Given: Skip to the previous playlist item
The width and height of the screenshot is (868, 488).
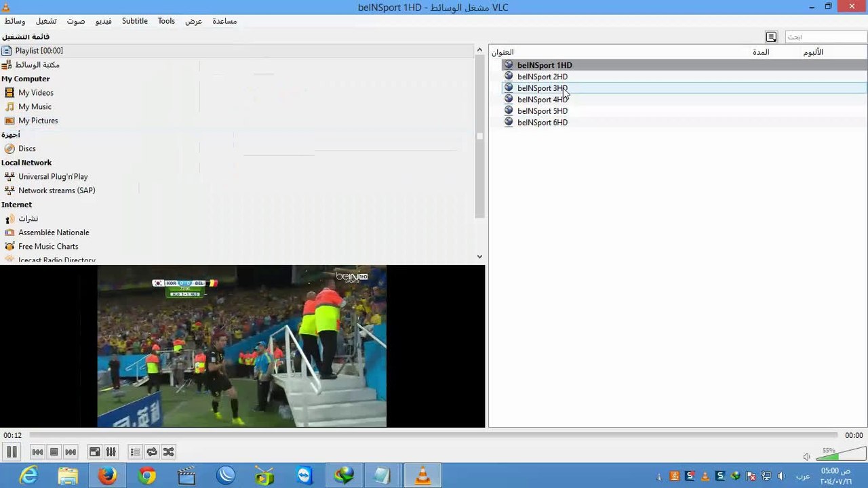Looking at the screenshot, I should point(37,452).
